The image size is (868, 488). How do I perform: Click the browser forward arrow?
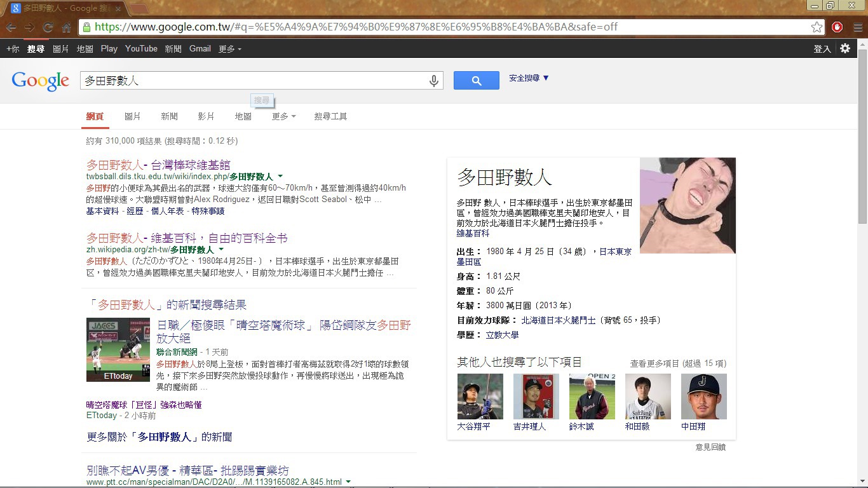coord(29,27)
